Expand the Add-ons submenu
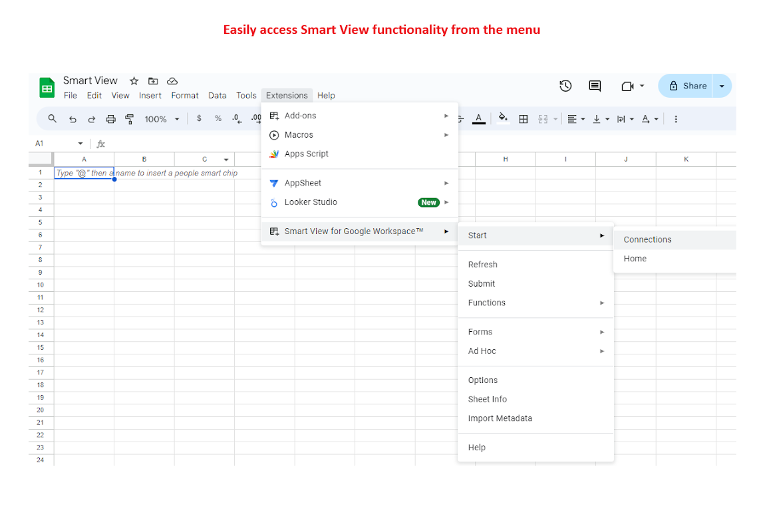This screenshot has width=763, height=532. (360, 116)
